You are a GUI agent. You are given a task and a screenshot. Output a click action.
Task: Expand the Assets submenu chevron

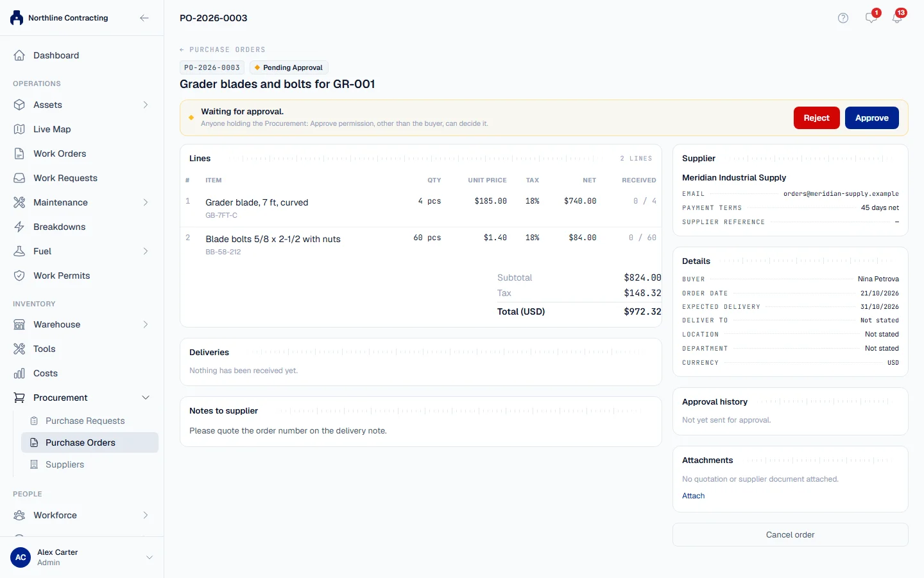146,105
